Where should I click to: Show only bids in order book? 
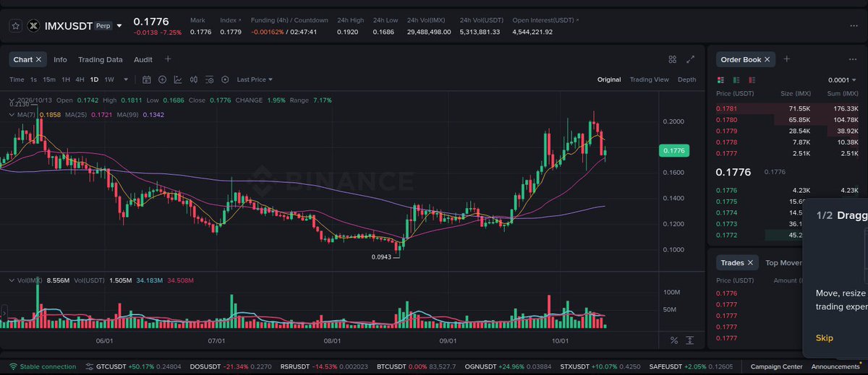pos(736,79)
